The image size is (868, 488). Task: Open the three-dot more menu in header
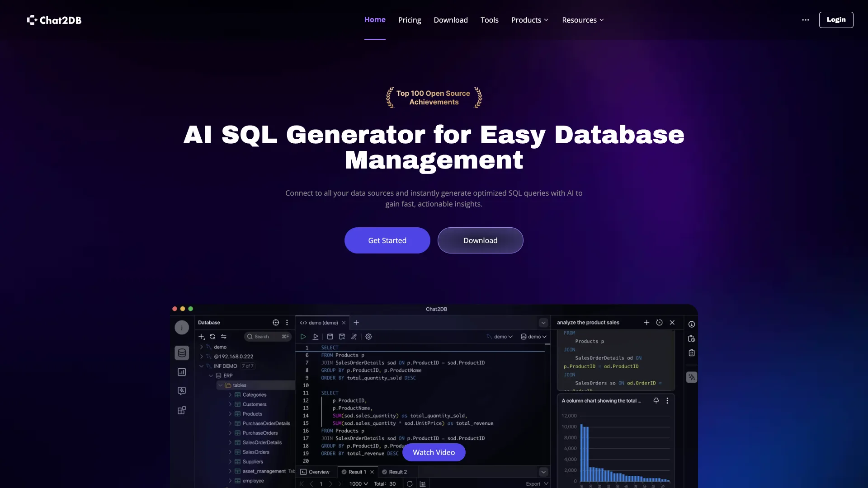coord(806,20)
